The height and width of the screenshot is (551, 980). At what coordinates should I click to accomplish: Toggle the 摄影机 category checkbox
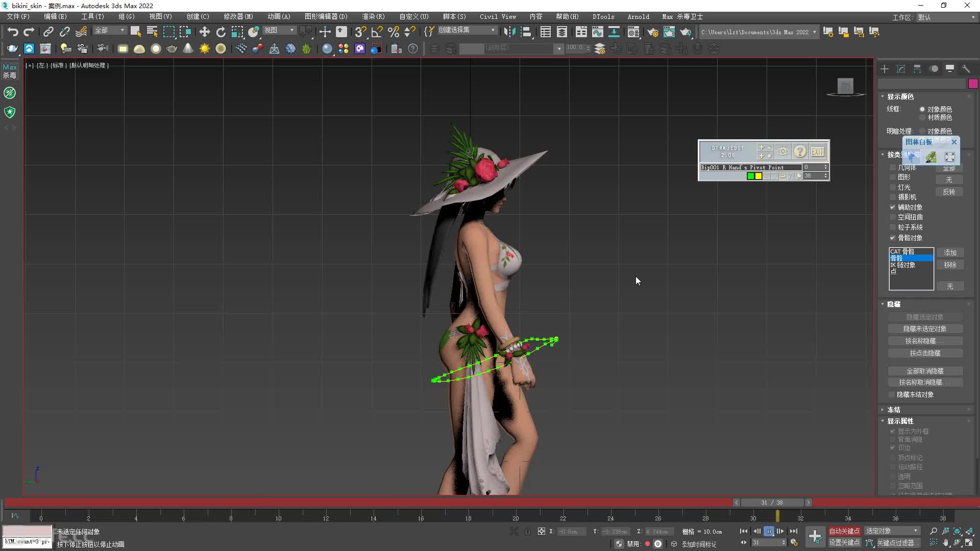tap(893, 197)
